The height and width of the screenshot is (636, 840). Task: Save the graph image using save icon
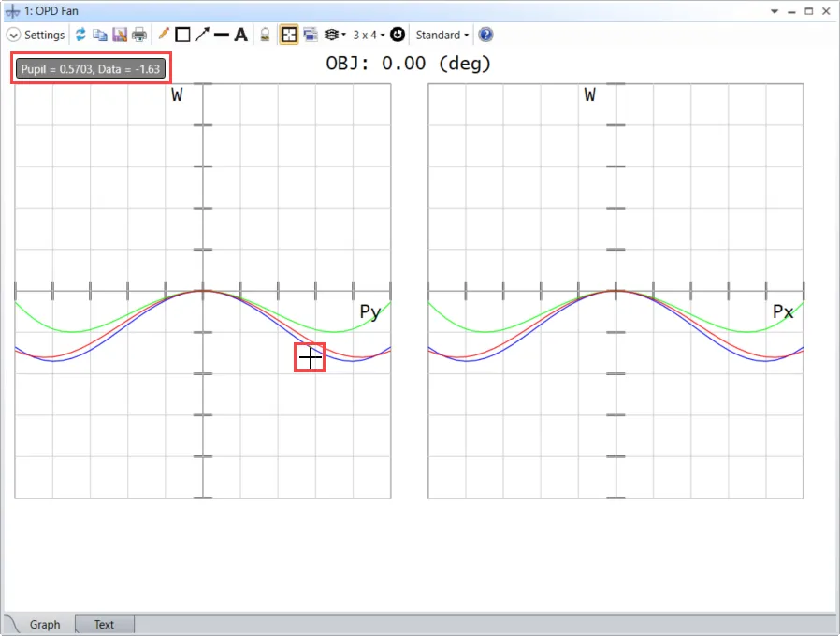point(119,35)
